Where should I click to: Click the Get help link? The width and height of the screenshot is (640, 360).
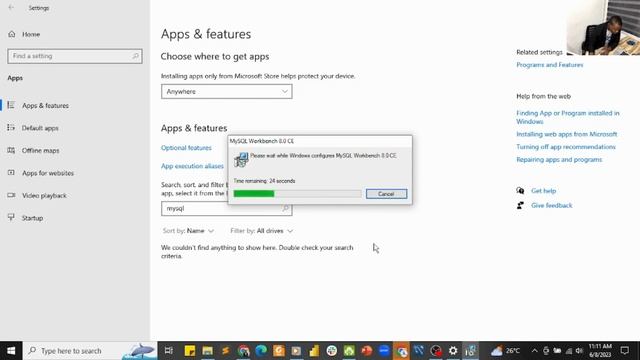click(543, 191)
